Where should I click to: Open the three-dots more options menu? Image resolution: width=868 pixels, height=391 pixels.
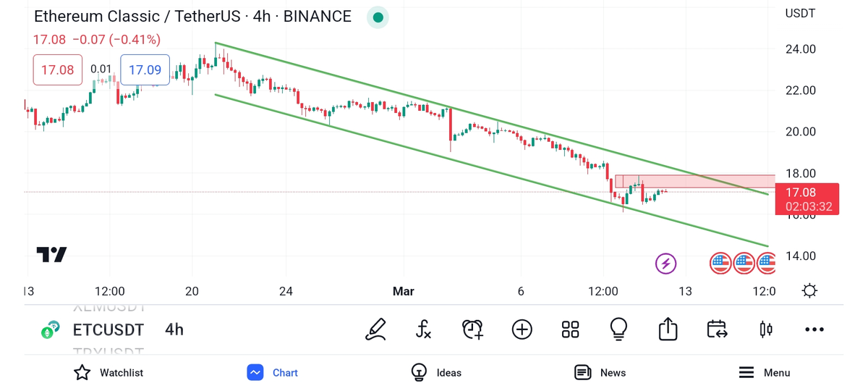(x=814, y=329)
